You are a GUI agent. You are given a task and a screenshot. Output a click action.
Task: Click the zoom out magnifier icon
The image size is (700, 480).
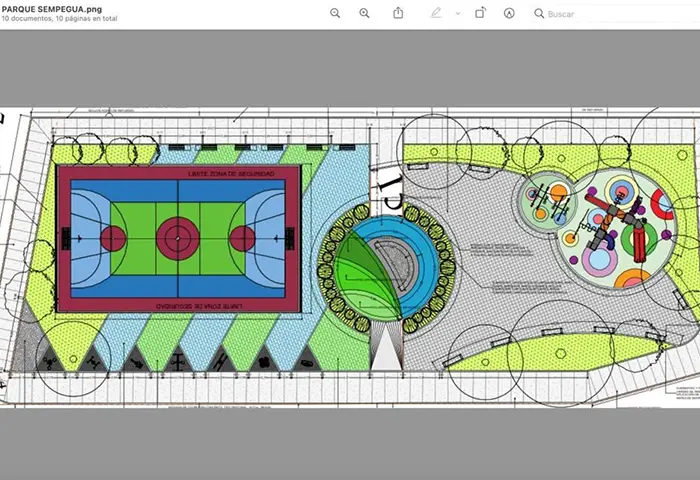[x=335, y=13]
